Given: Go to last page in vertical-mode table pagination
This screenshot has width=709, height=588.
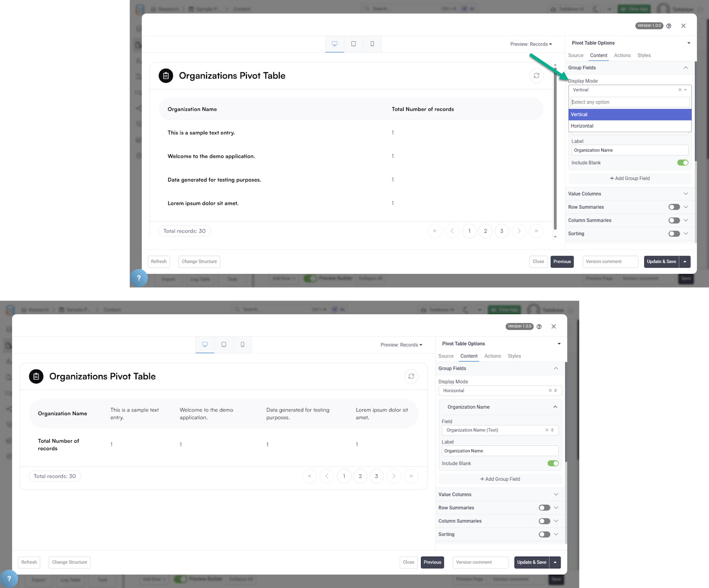Looking at the screenshot, I should [x=536, y=231].
